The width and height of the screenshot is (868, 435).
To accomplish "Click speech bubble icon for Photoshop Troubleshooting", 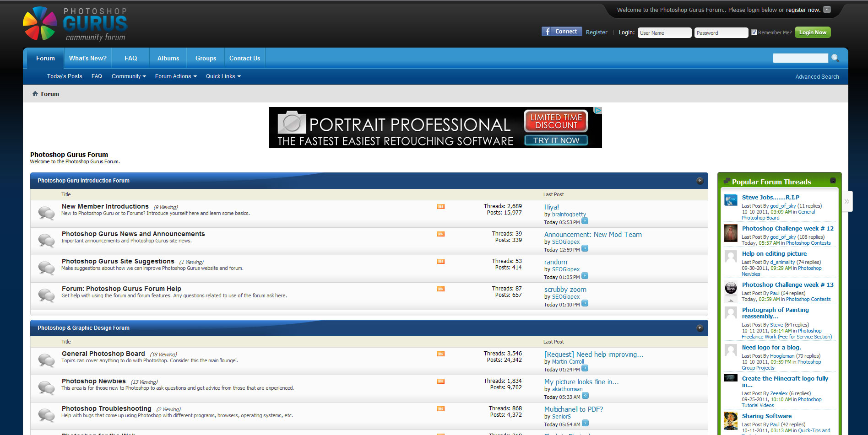I will 46,415.
